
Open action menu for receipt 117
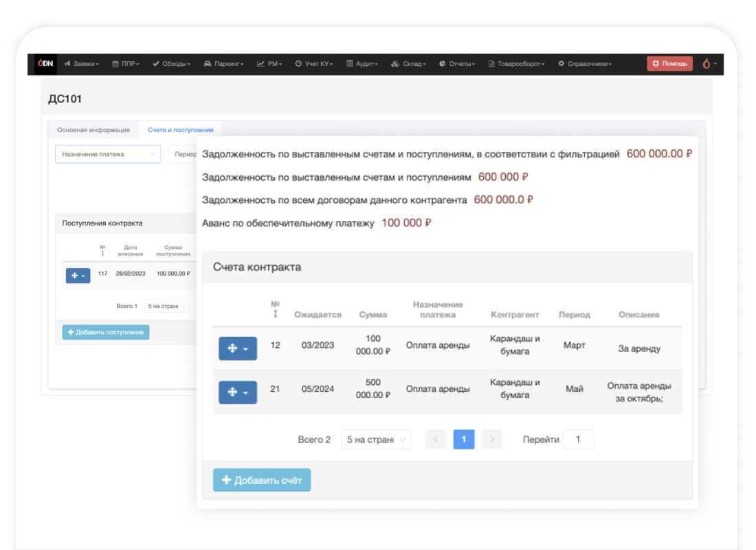coord(78,276)
